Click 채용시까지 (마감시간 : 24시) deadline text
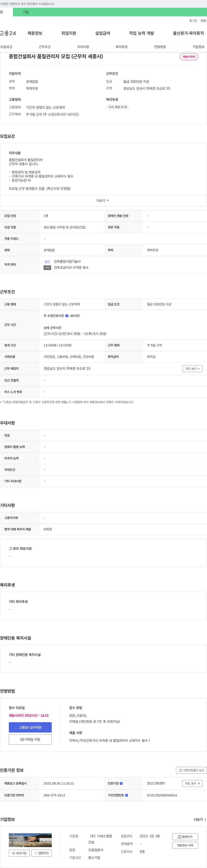The image size is (207, 868). (29, 715)
